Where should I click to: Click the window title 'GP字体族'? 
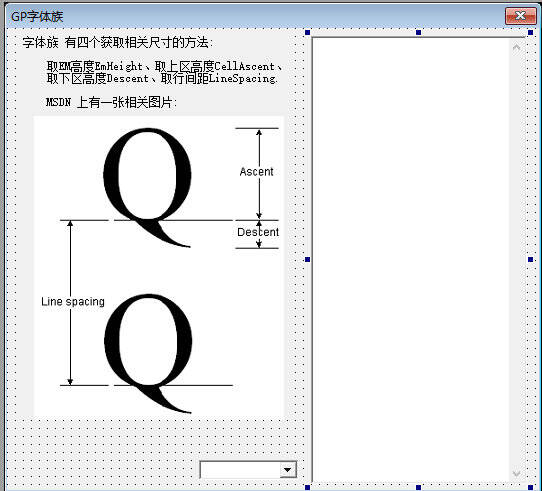[x=37, y=16]
